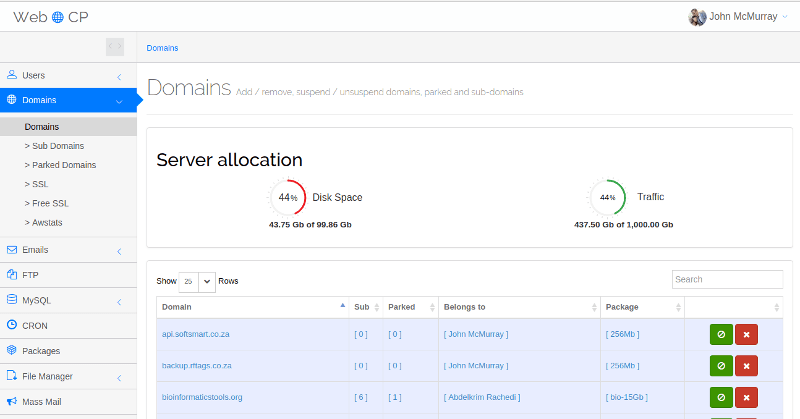This screenshot has width=800, height=419.
Task: Suspend domain backup.rftags.co.za with green button
Action: [721, 366]
